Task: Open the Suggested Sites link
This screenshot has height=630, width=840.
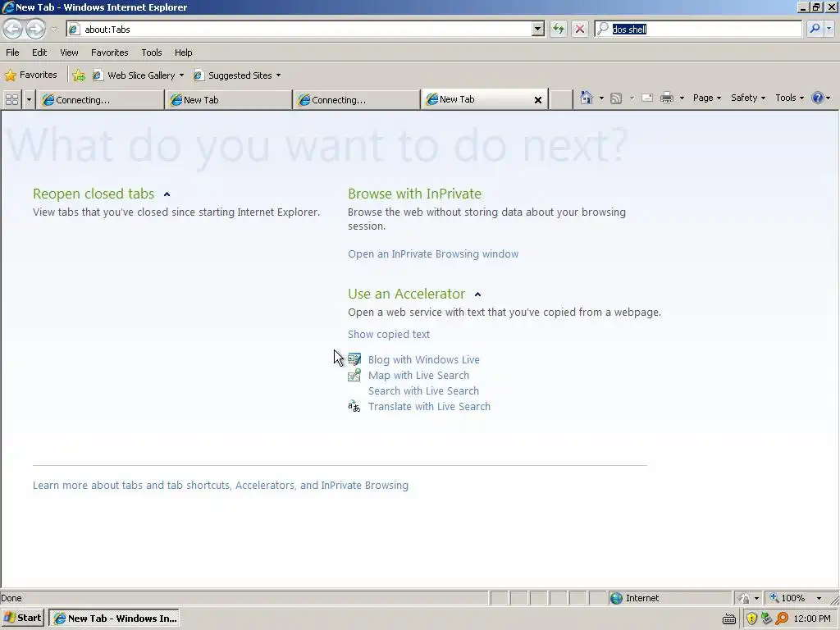Action: click(237, 75)
